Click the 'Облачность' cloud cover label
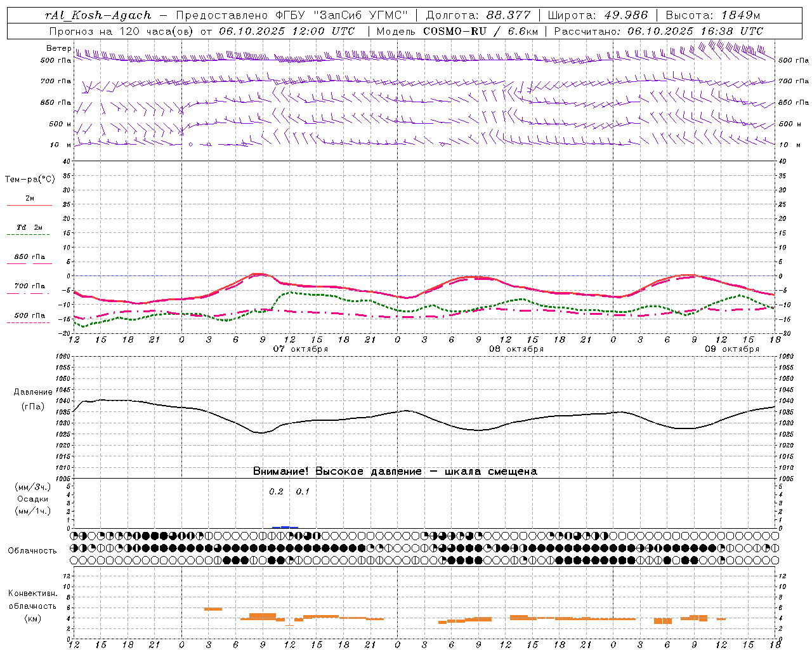Screen dimensions: 812x650 pyautogui.click(x=32, y=551)
